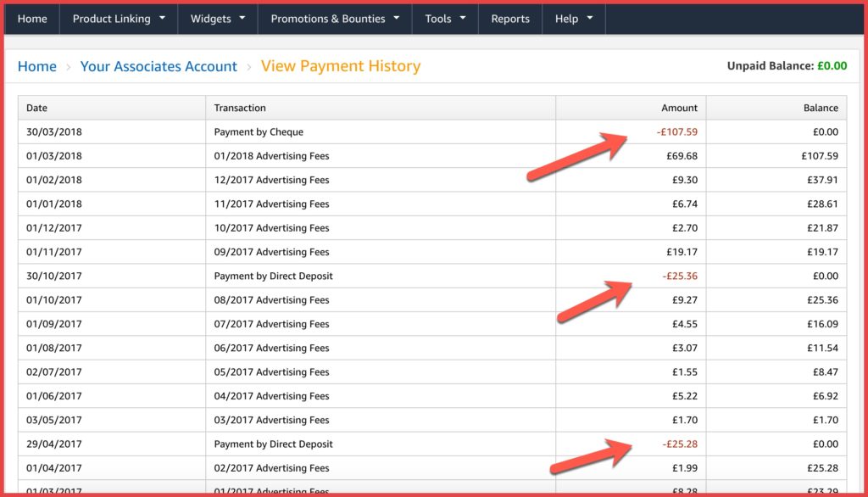Viewport: 868px width, 497px height.
Task: Click the date 29/04/2017
Action: point(53,444)
